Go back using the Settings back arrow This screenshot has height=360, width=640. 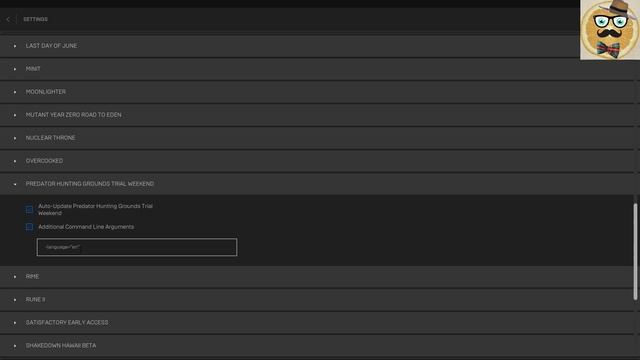(x=8, y=19)
